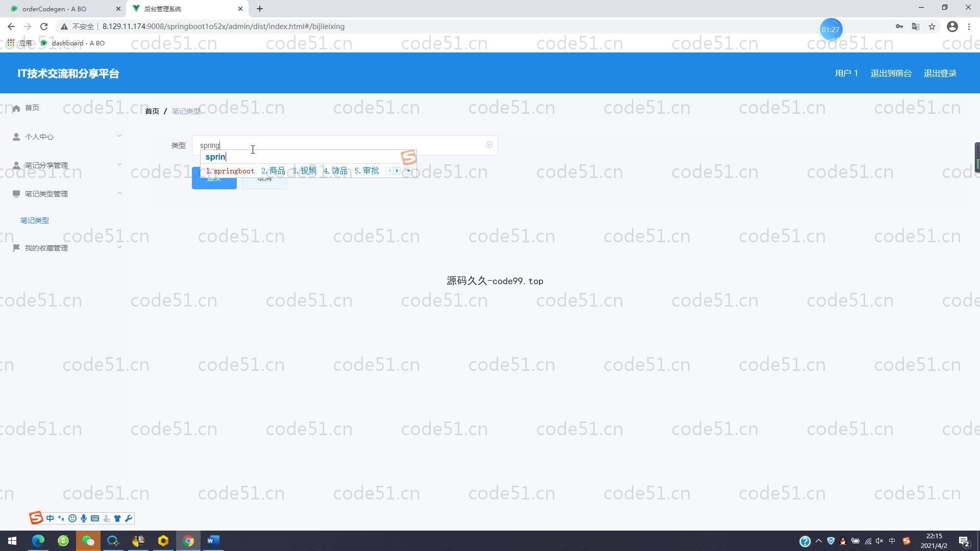980x551 pixels.
Task: Toggle punctuation mode on IME toolbar
Action: (x=61, y=518)
